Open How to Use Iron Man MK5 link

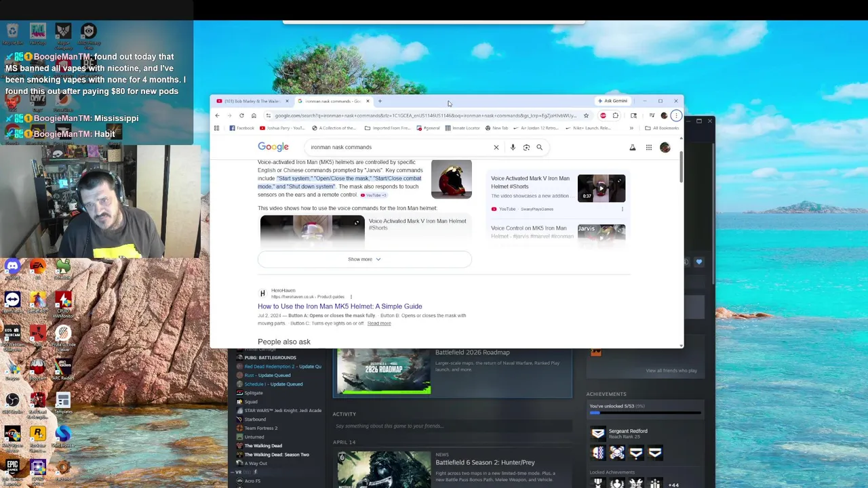click(x=340, y=306)
